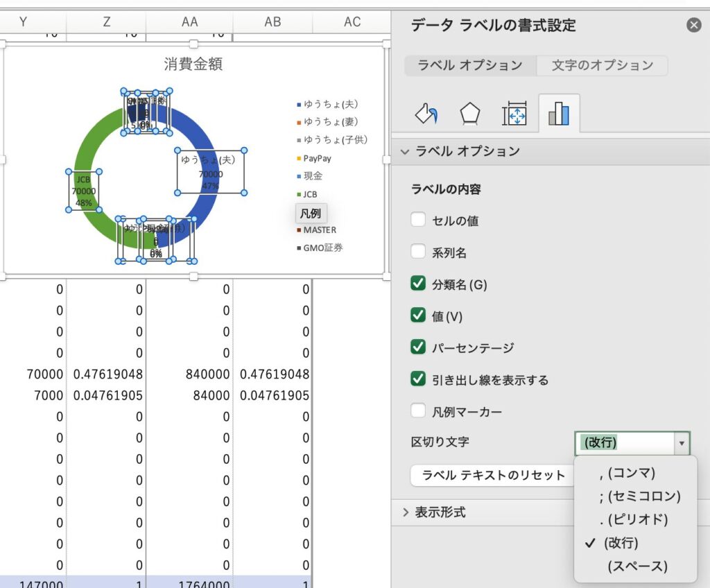Screen dimensions: 710x588
Task: Open the Fill & Line paint bucket icon
Action: tap(426, 114)
